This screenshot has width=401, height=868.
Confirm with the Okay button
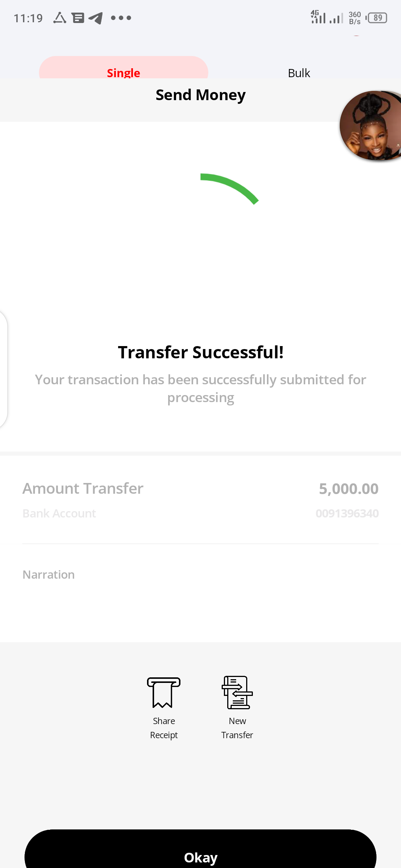[200, 849]
